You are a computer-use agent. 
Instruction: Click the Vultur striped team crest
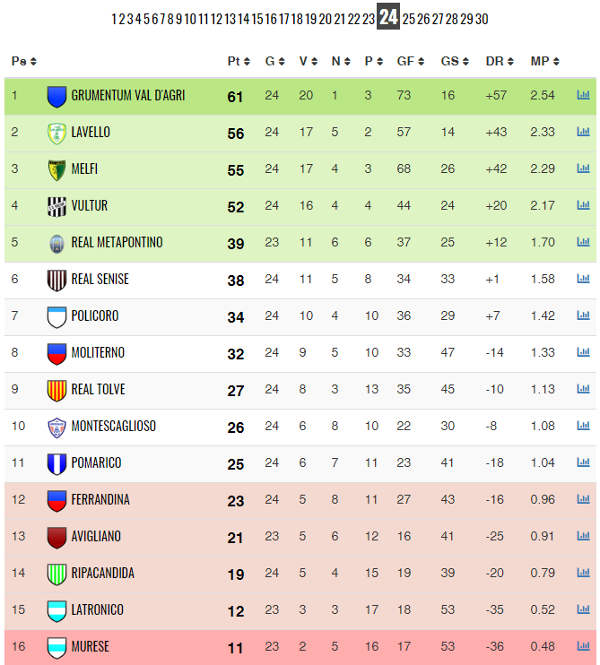click(56, 207)
